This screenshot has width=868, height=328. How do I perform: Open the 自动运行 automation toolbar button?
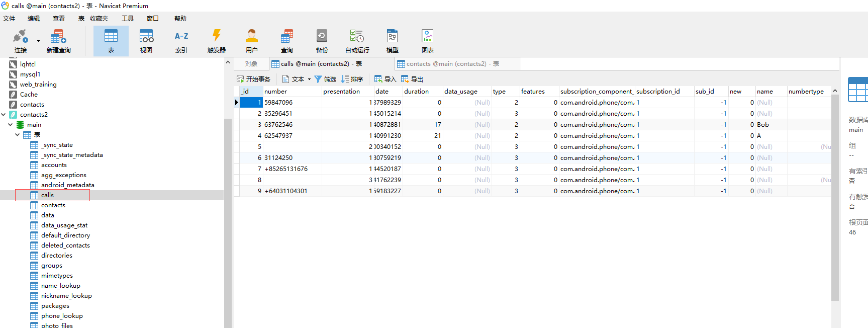357,41
